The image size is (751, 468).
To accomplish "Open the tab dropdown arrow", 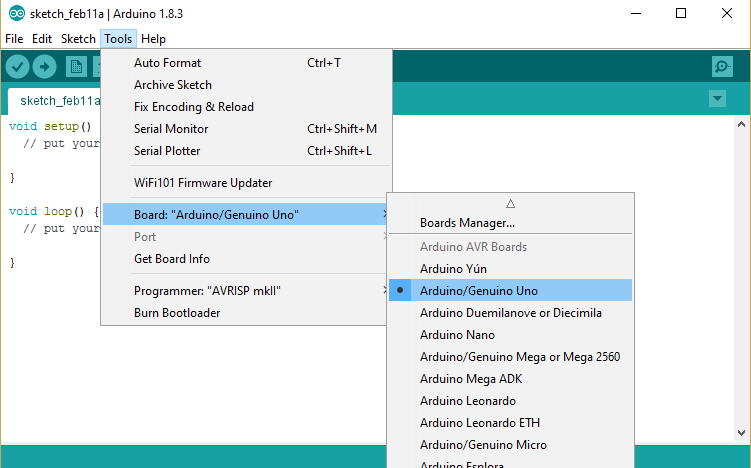I will pyautogui.click(x=717, y=99).
